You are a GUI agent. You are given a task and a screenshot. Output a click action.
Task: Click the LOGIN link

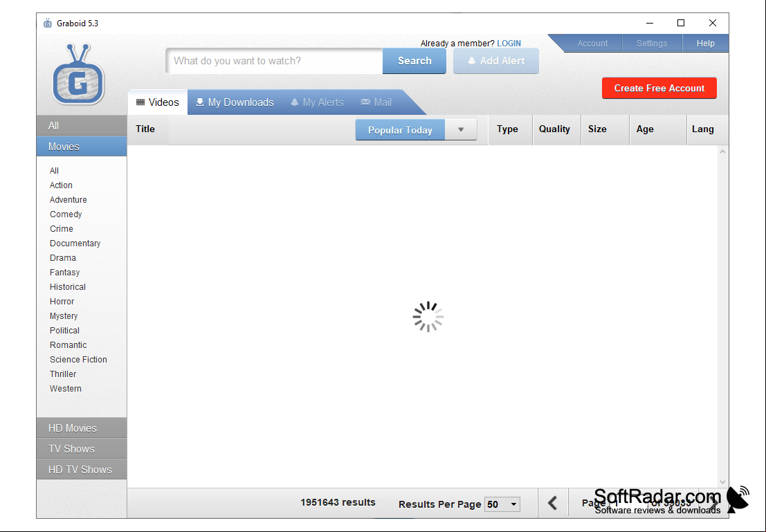point(509,43)
